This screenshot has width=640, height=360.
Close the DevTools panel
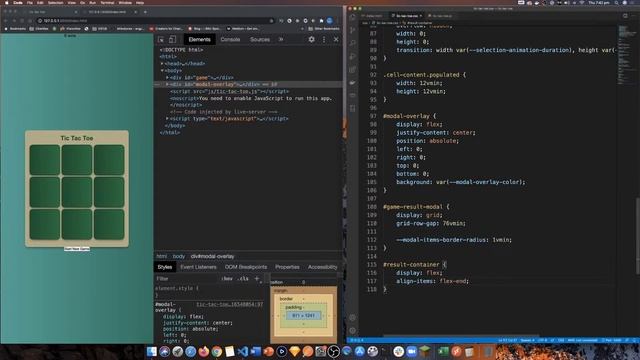[x=336, y=40]
